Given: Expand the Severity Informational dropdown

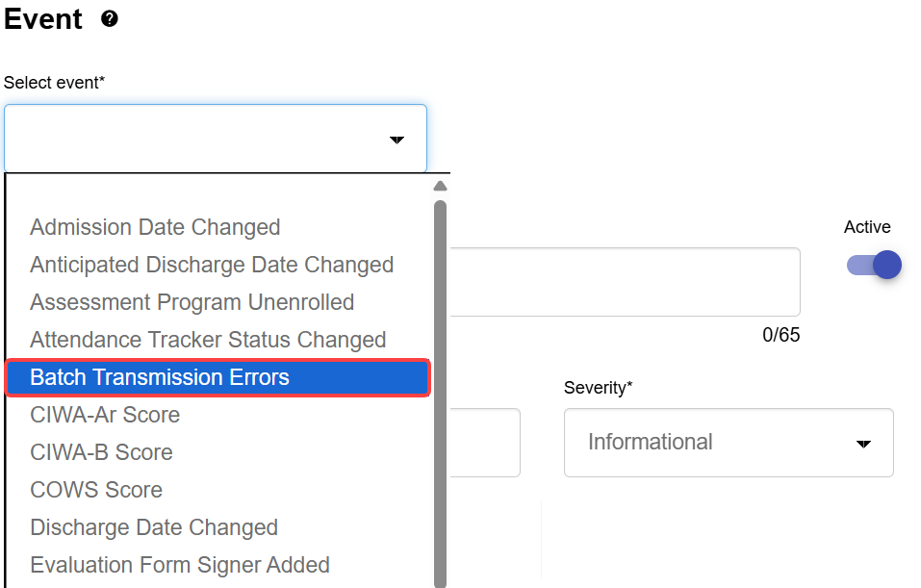Looking at the screenshot, I should [728, 443].
